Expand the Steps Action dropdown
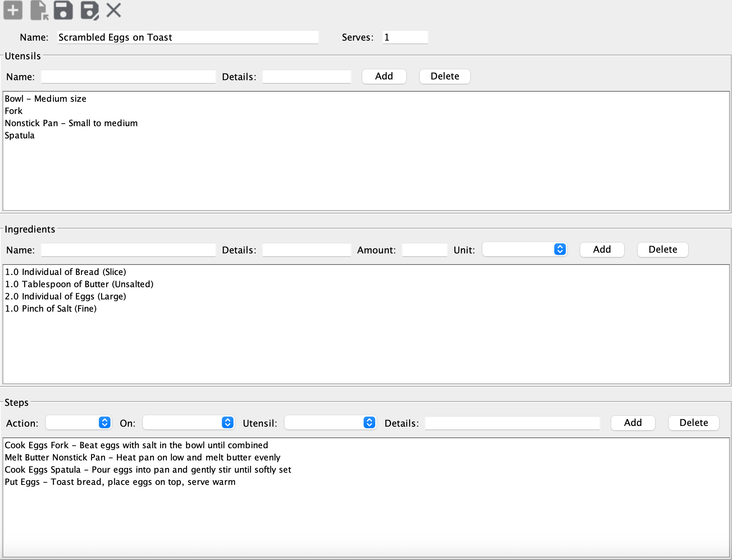Viewport: 732px width, 560px height. click(79, 423)
